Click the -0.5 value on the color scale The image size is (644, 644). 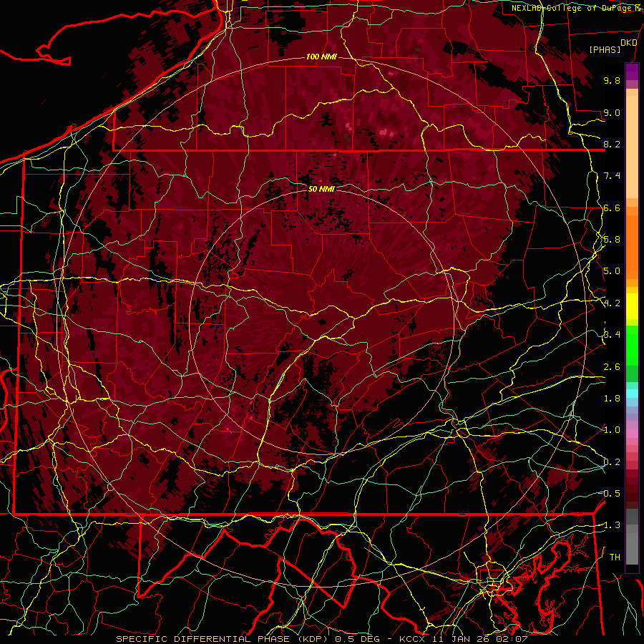[610, 494]
